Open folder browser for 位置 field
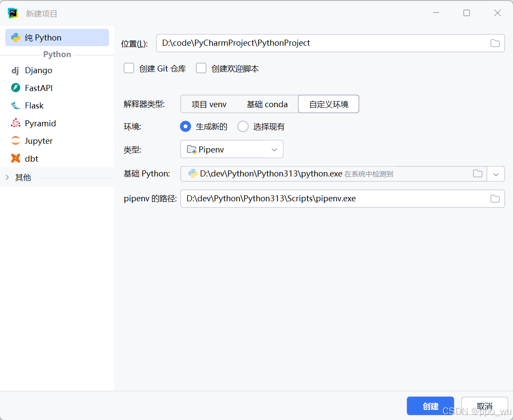513x420 pixels. (x=495, y=43)
